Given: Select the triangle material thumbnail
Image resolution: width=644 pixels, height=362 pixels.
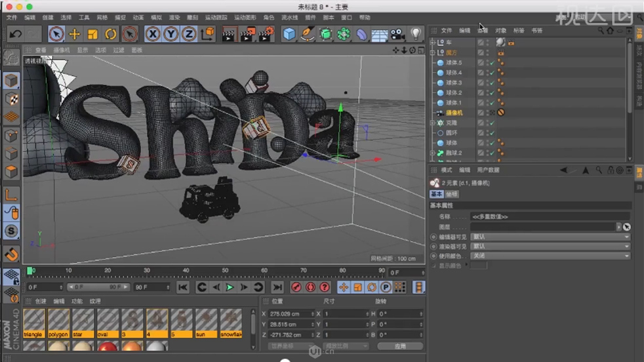Looking at the screenshot, I should [33, 323].
